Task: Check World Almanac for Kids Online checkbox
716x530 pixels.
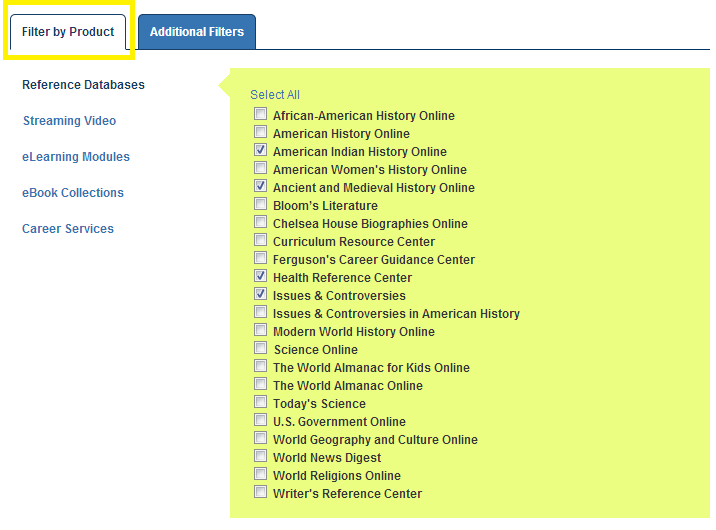Action: (260, 366)
